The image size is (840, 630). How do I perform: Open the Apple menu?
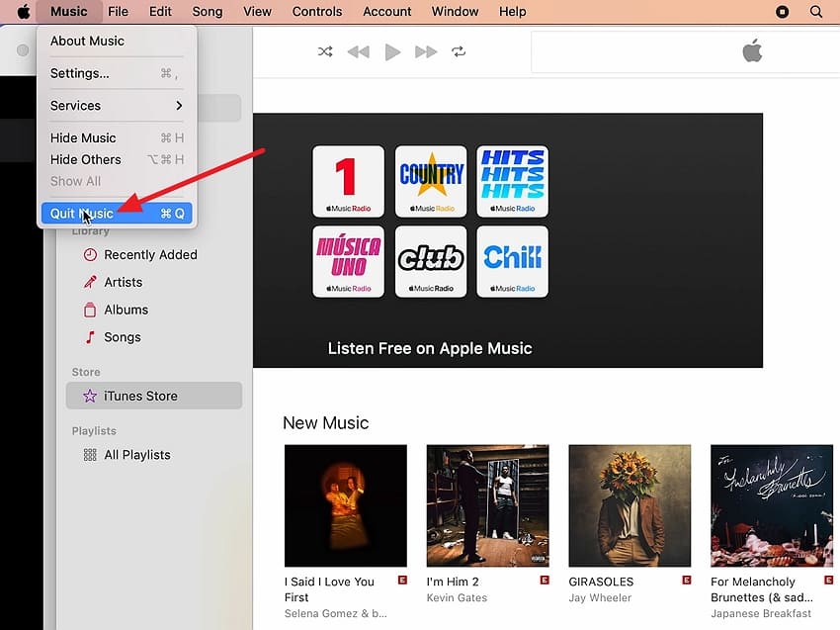[x=24, y=11]
